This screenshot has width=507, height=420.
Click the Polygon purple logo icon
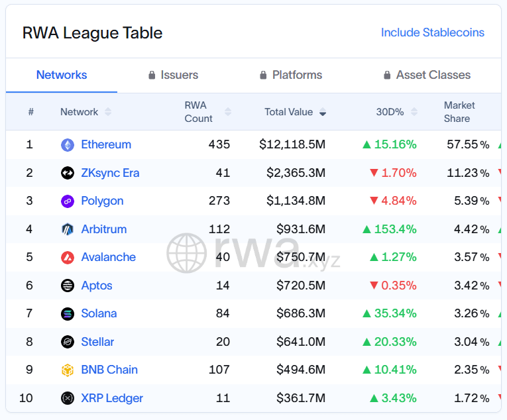coord(68,201)
